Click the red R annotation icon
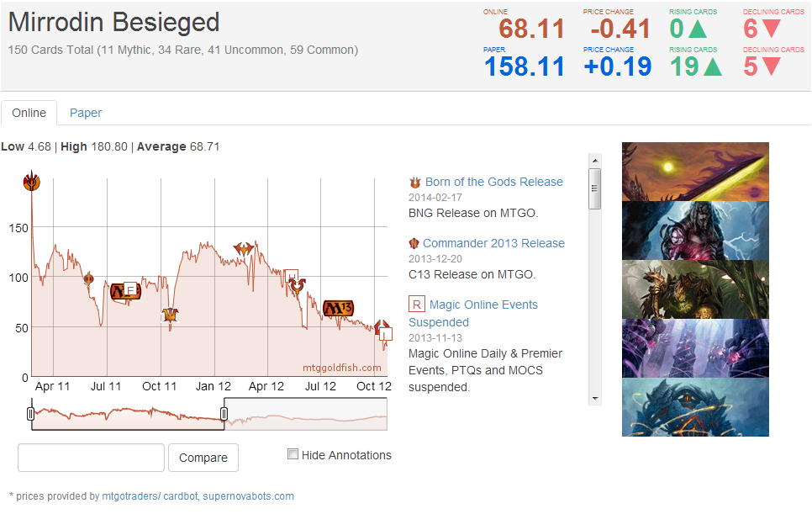 pos(416,305)
